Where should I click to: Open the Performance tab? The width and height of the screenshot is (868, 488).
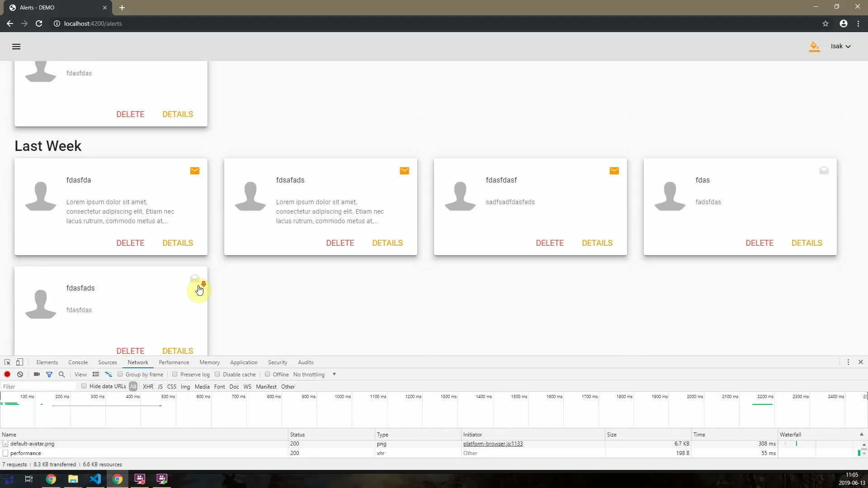[174, 362]
